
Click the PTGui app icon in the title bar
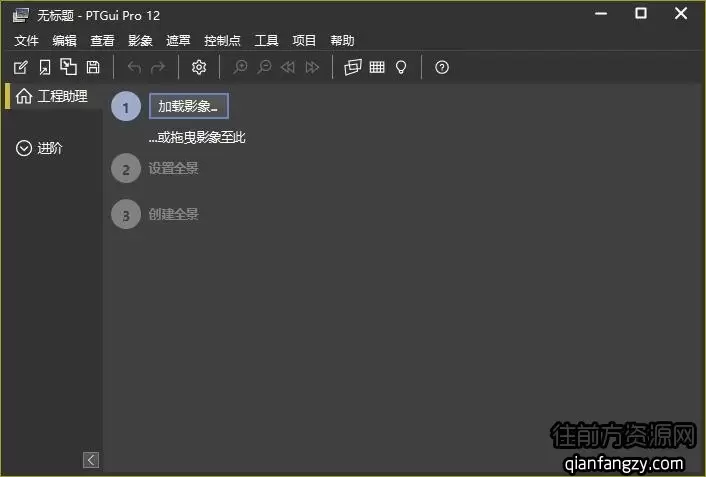point(21,15)
